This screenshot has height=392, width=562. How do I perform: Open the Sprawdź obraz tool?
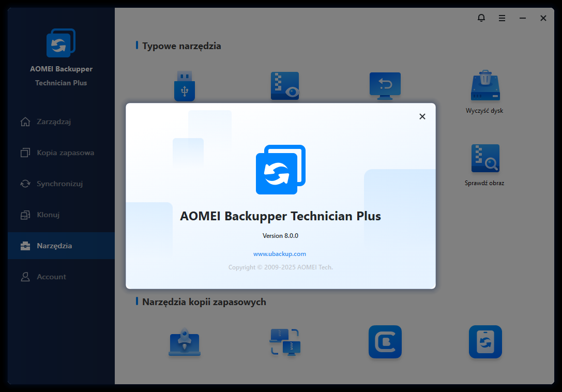point(484,165)
